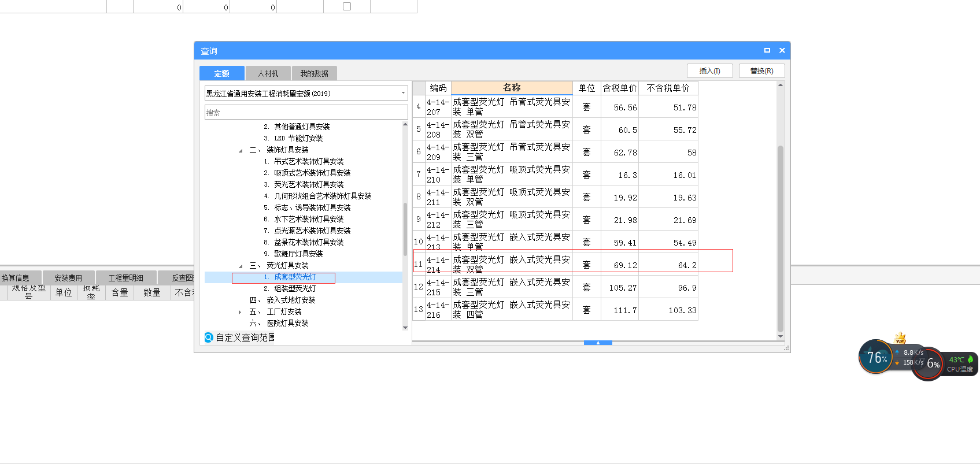Click the 6% CPU usage gauge

[927, 364]
